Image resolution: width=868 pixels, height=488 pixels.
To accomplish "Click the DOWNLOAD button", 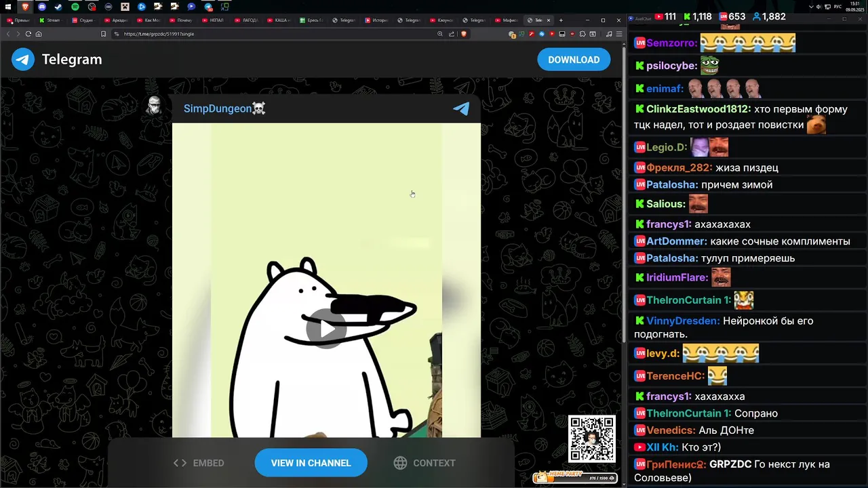I will (574, 60).
